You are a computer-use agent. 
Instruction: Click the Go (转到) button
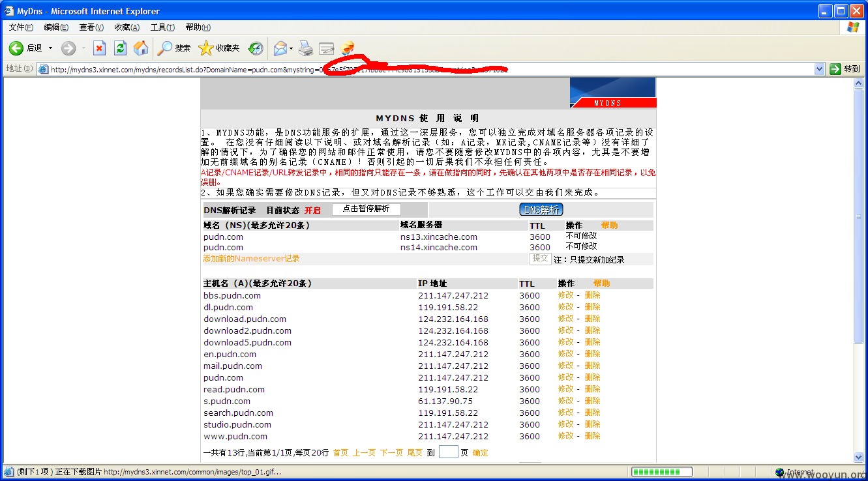coord(845,69)
